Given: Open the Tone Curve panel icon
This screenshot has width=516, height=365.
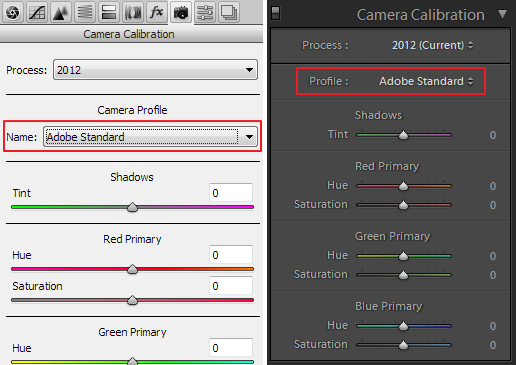Looking at the screenshot, I should point(37,13).
